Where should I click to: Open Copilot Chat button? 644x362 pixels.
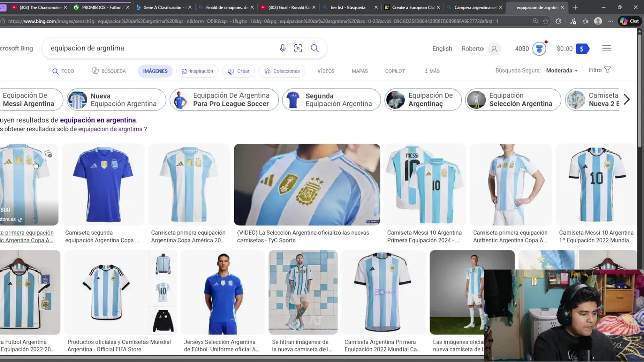coord(629,21)
